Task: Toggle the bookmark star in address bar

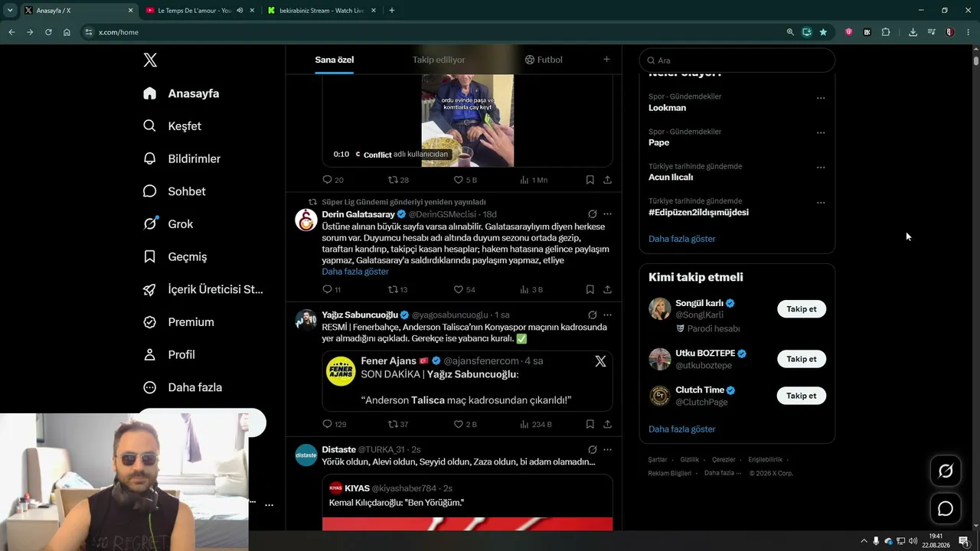Action: click(x=823, y=32)
